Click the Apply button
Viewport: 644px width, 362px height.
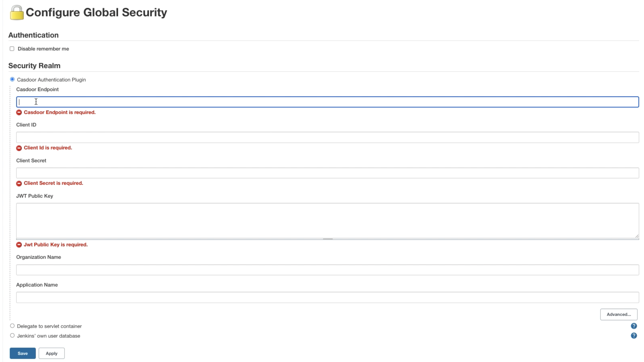pyautogui.click(x=51, y=353)
